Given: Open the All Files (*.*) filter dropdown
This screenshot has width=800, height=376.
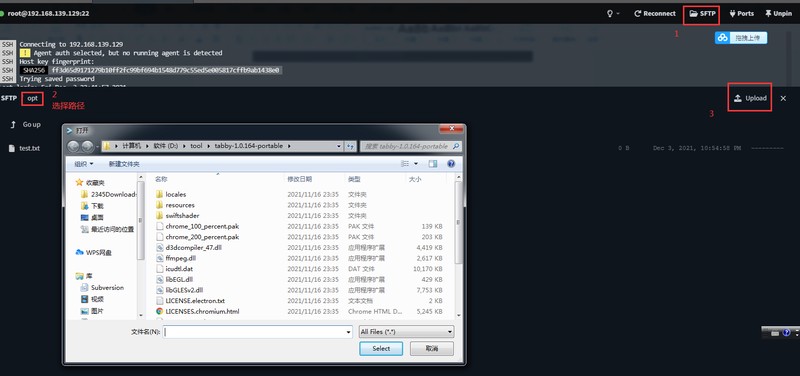Looking at the screenshot, I should coord(406,332).
